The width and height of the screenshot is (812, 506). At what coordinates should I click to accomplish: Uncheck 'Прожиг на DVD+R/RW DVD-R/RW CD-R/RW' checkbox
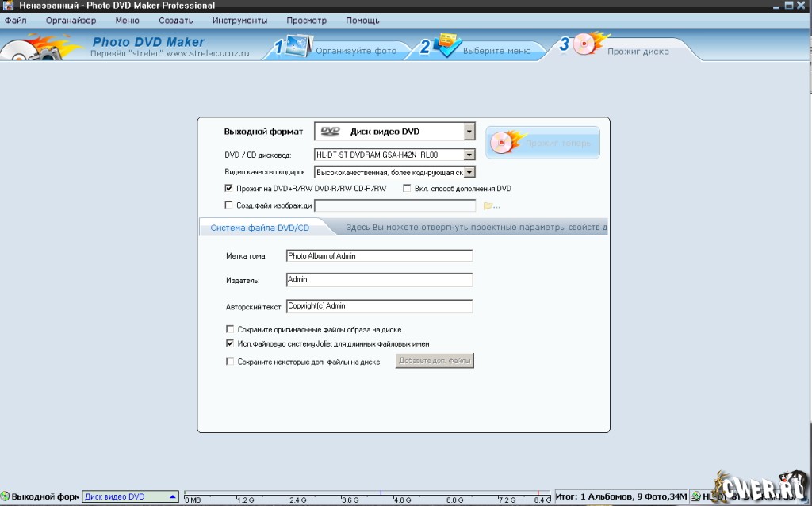click(x=230, y=189)
